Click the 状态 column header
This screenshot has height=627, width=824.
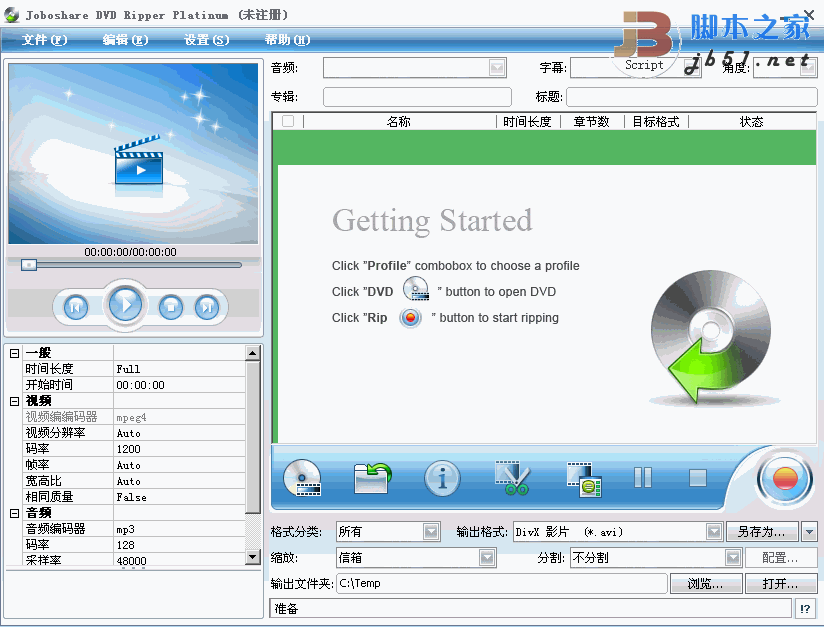(751, 122)
